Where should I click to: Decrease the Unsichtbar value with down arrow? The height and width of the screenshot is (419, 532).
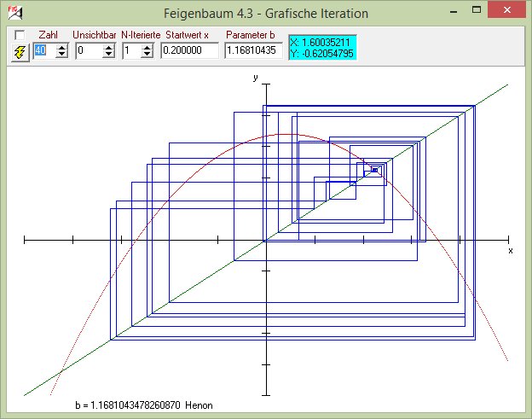click(x=108, y=55)
